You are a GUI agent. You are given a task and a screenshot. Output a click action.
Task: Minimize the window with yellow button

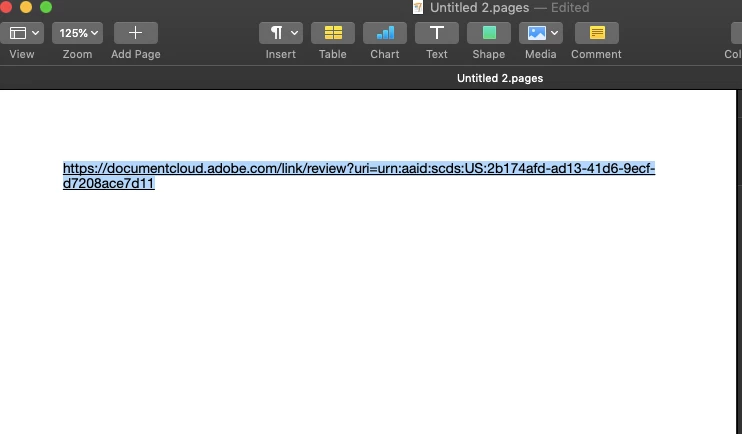(26, 7)
